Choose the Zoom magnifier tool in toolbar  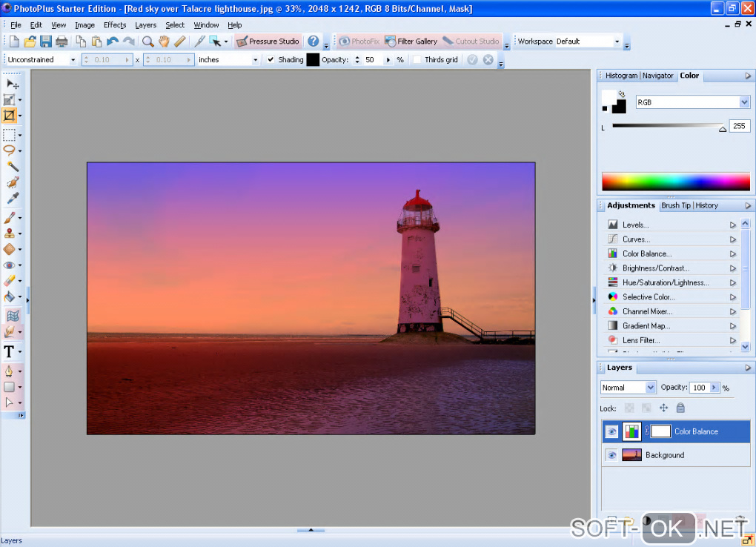tap(147, 42)
